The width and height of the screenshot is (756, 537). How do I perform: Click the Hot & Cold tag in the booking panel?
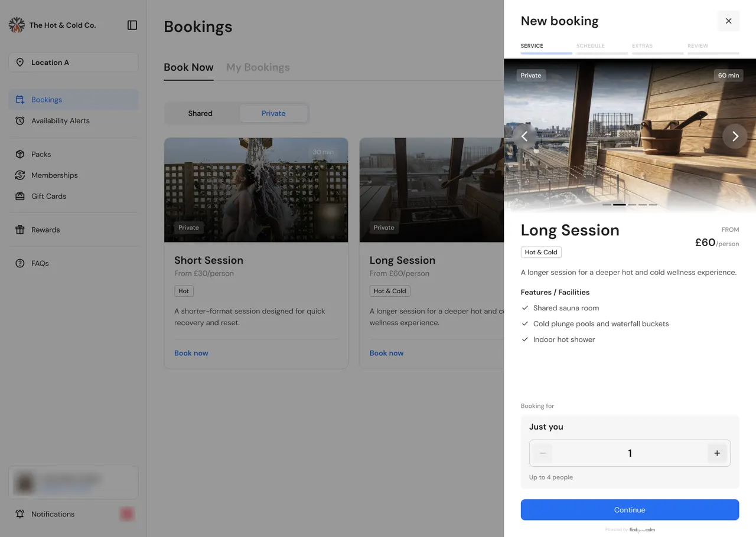coord(541,252)
